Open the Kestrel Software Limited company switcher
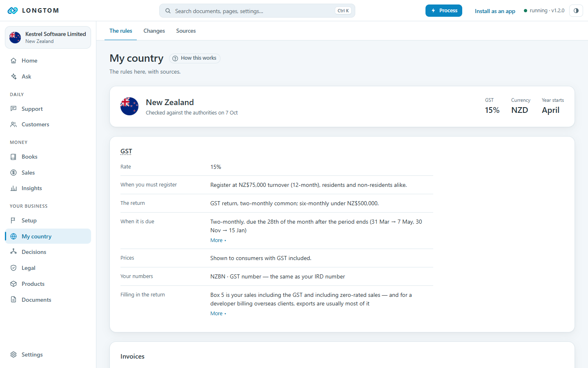The width and height of the screenshot is (588, 368). click(x=48, y=38)
